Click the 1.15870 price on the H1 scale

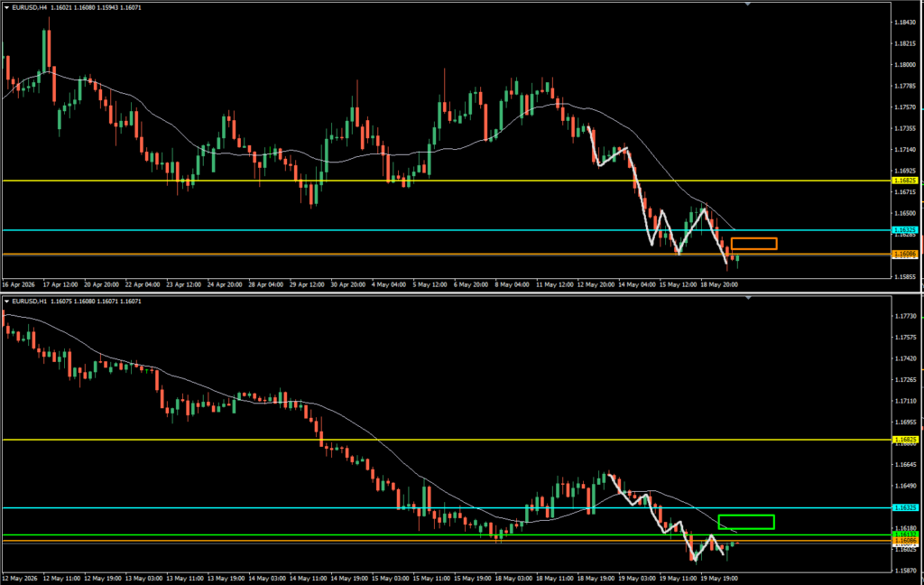click(x=905, y=571)
